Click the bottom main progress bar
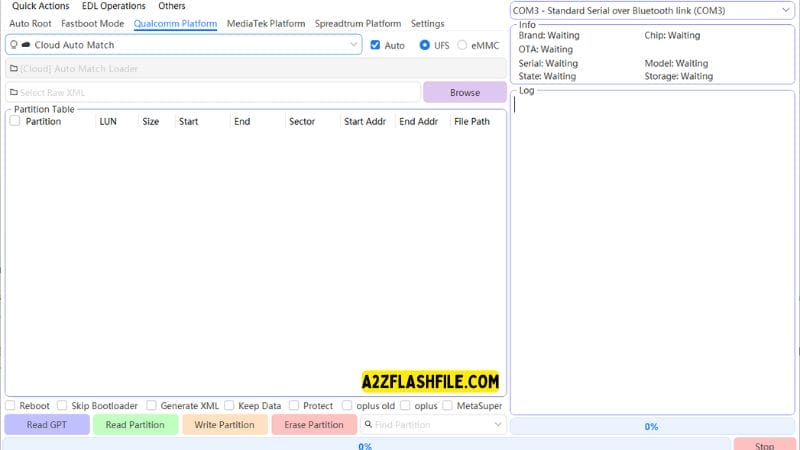Image resolution: width=800 pixels, height=450 pixels. click(366, 444)
